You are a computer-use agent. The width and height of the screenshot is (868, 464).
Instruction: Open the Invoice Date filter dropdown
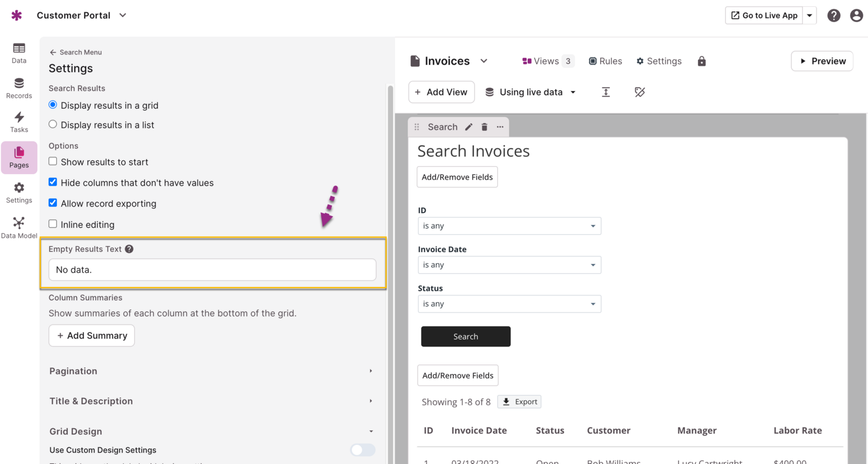click(x=509, y=265)
